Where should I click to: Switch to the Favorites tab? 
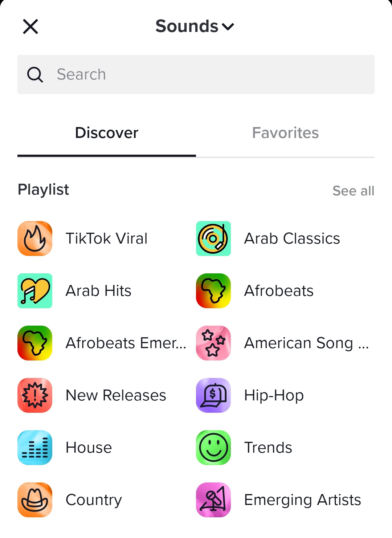pos(285,133)
